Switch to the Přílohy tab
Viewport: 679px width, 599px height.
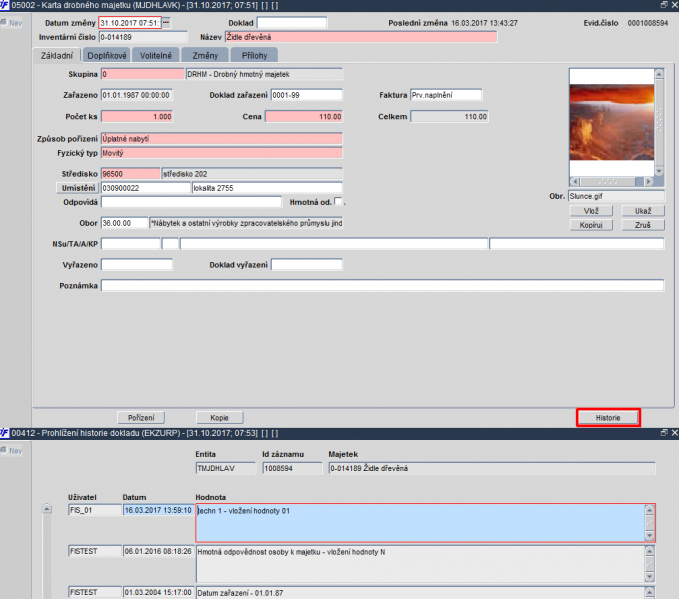click(254, 55)
